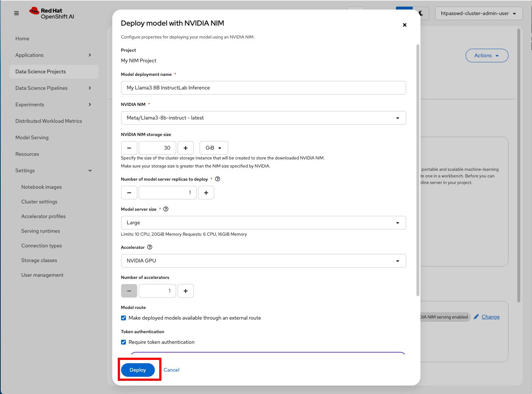This screenshot has height=394, width=532.
Task: Click the hamburger menu icon
Action: 17,13
